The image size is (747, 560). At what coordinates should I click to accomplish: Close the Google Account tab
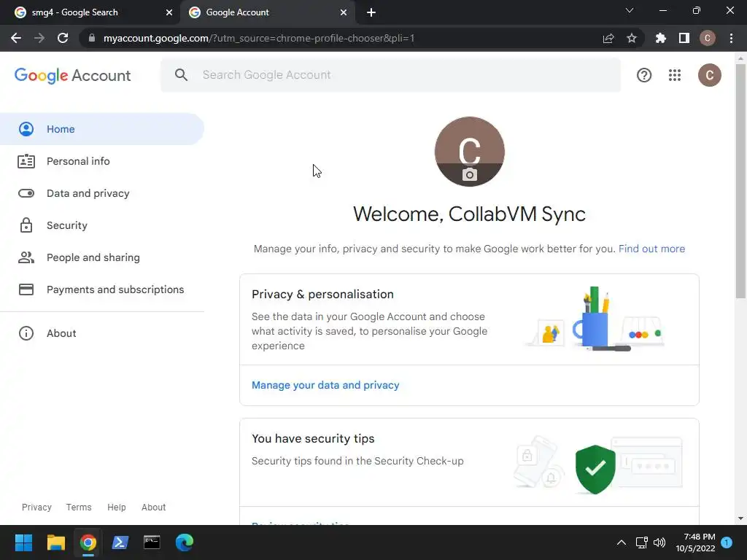344,12
